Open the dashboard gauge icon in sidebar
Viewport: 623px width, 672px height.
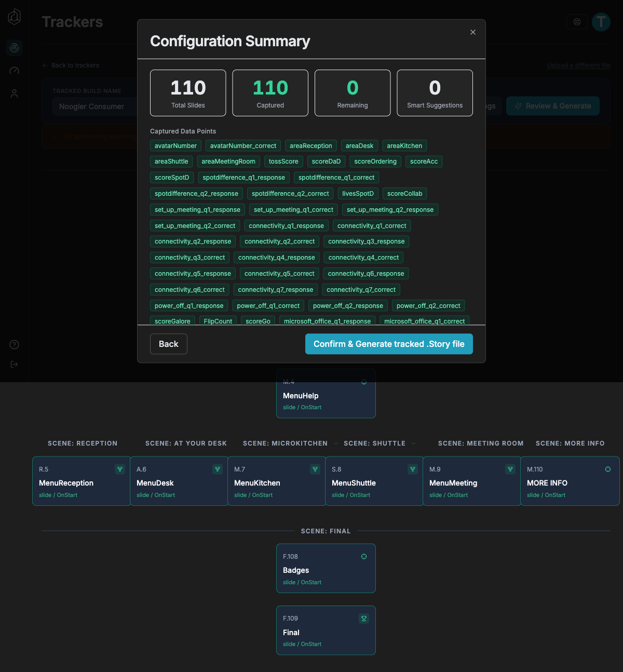point(15,71)
